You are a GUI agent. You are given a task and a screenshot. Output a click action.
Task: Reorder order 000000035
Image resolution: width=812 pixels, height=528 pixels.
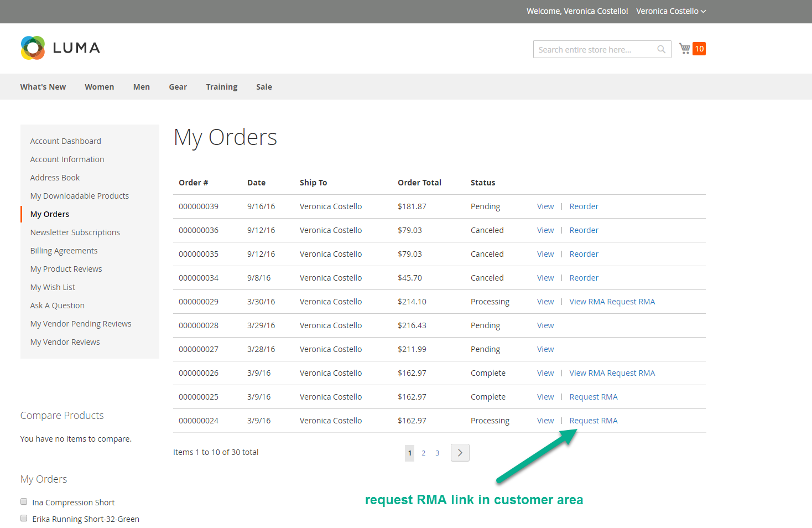(x=584, y=254)
